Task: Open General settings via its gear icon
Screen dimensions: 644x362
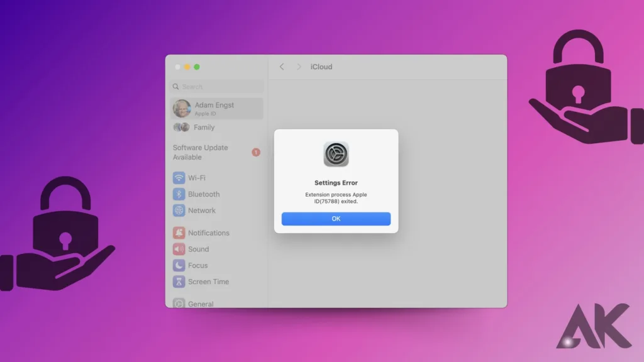Action: coord(179,304)
